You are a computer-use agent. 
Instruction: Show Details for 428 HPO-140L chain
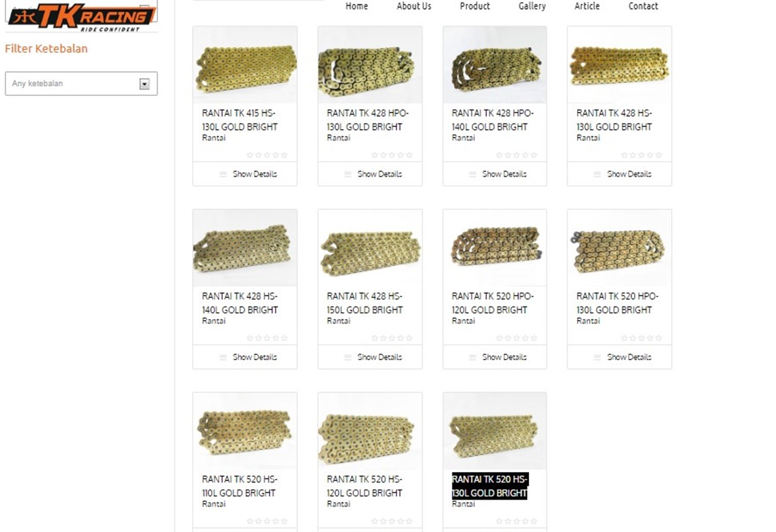click(x=504, y=174)
